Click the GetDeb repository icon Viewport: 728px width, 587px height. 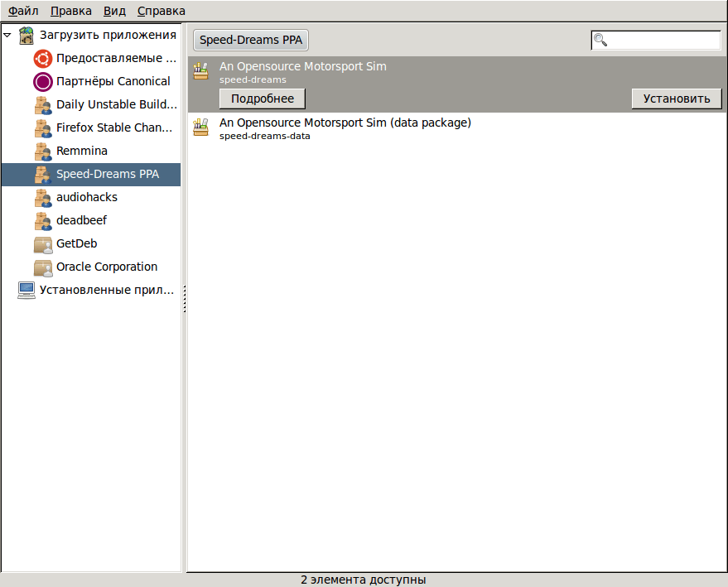43,244
